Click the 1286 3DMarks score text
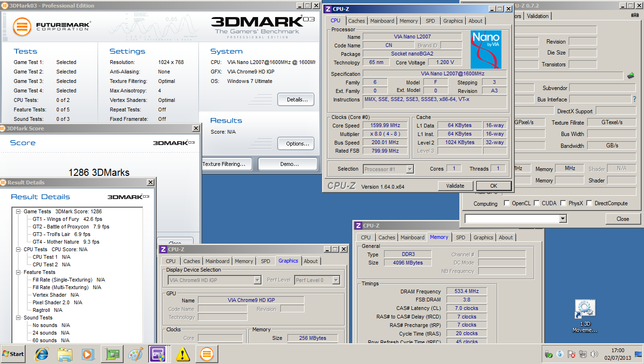 click(99, 173)
